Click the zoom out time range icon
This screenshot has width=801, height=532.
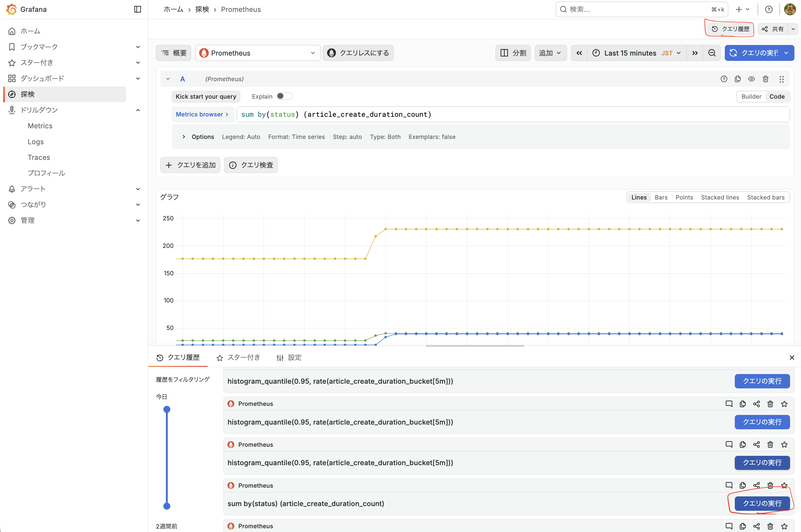point(712,53)
